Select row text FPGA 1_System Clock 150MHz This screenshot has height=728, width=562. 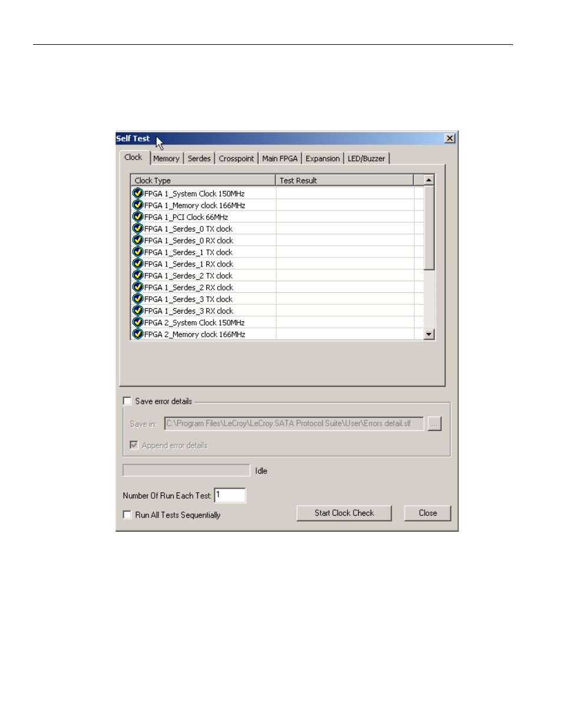(x=194, y=193)
